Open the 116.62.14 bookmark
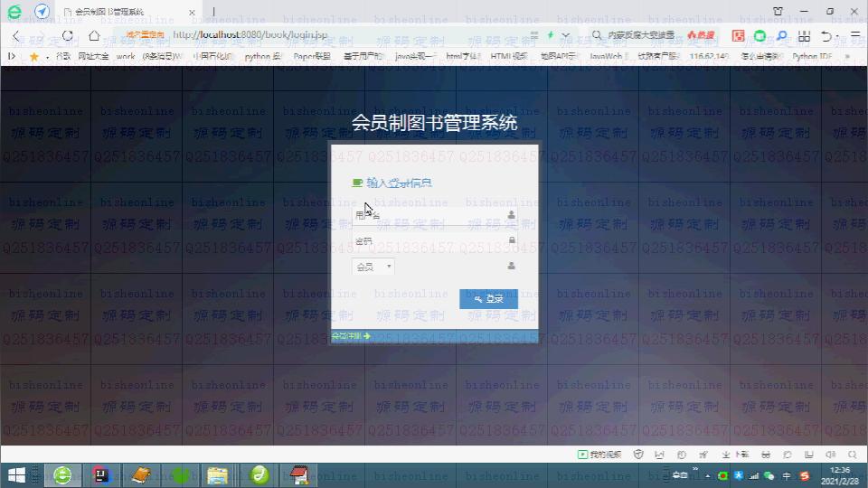The width and height of the screenshot is (868, 488). pyautogui.click(x=709, y=56)
